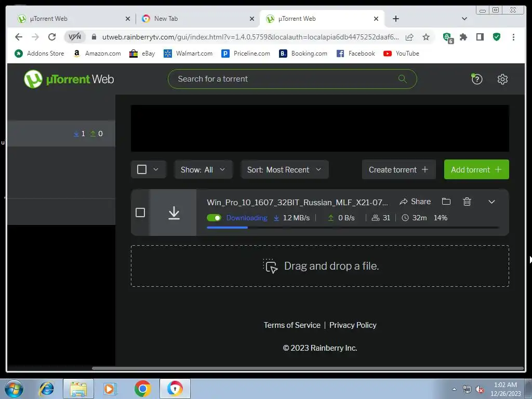Image resolution: width=532 pixels, height=399 pixels.
Task: Toggle the green Downloading switch off
Action: pos(214,218)
